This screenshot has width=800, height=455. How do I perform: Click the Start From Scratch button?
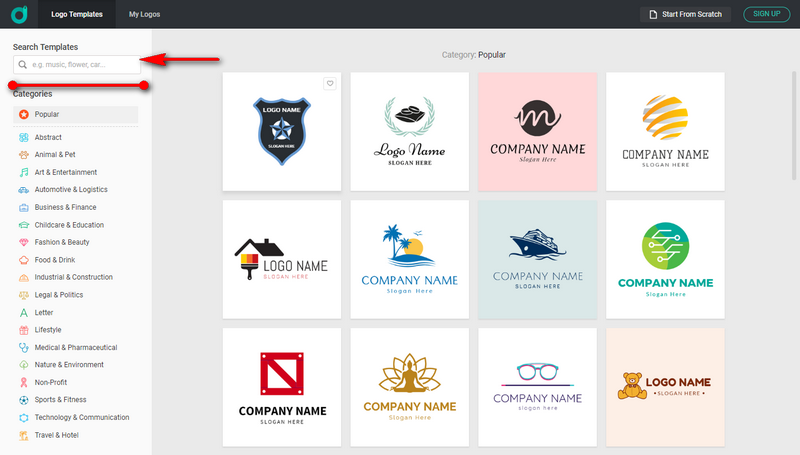[686, 14]
